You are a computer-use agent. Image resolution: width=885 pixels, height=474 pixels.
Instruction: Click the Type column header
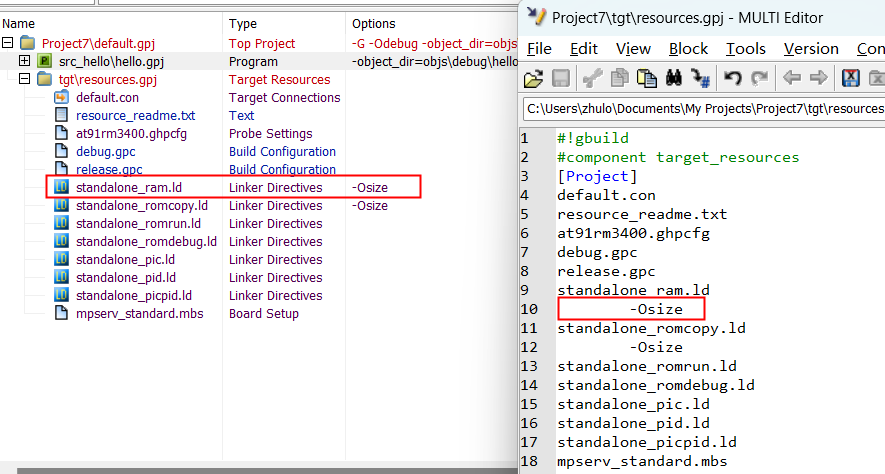[x=243, y=23]
